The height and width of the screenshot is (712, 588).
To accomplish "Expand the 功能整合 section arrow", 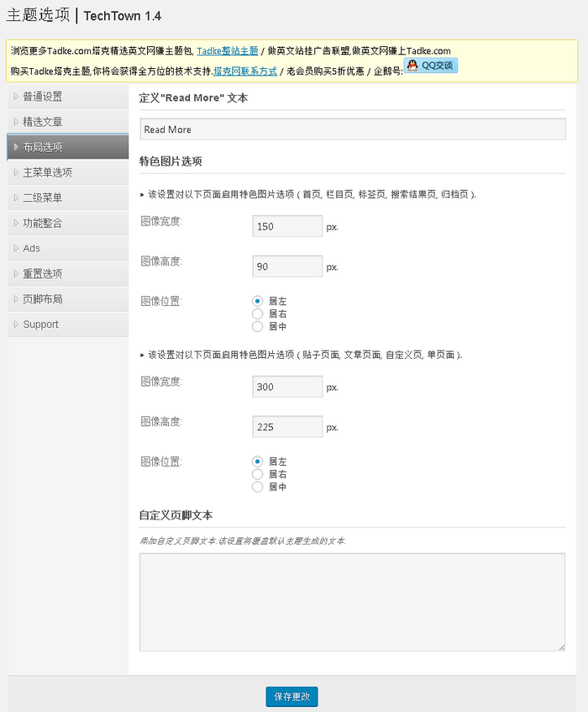I will [16, 223].
